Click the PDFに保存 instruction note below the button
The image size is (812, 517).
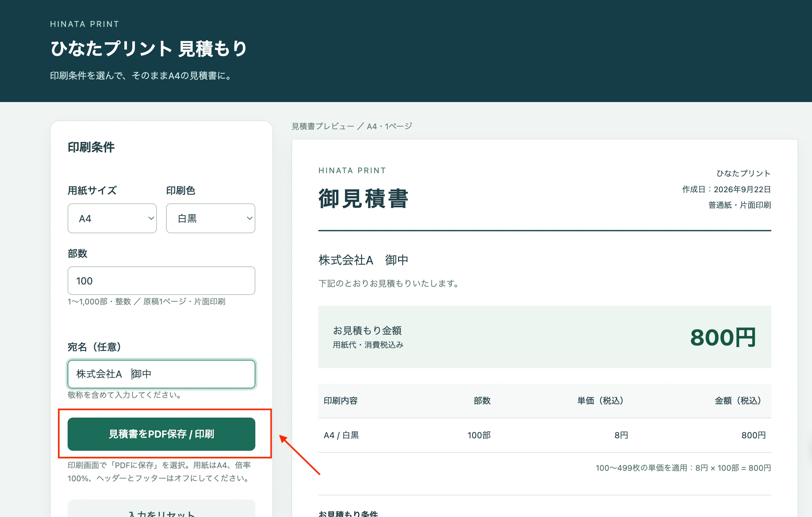tap(160, 471)
